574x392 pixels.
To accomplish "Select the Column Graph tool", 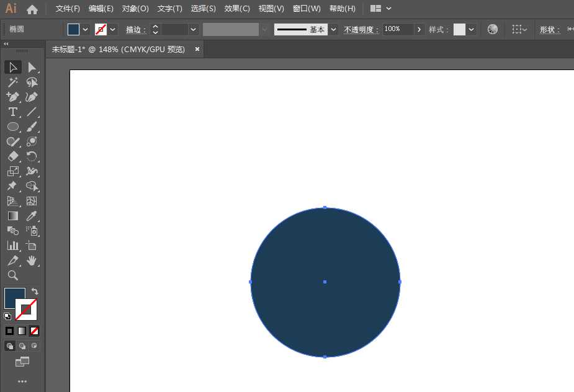I will pyautogui.click(x=12, y=246).
